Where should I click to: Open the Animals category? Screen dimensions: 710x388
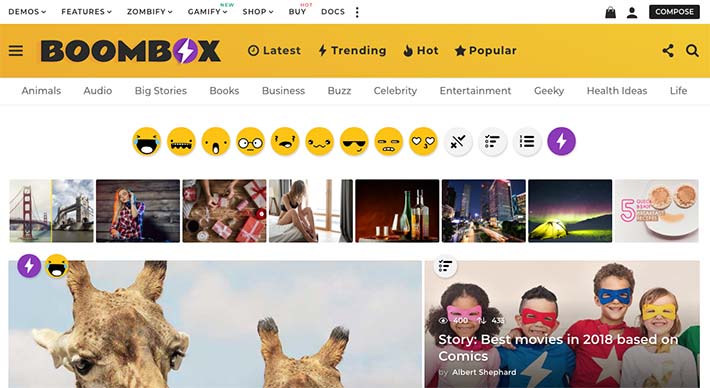41,91
